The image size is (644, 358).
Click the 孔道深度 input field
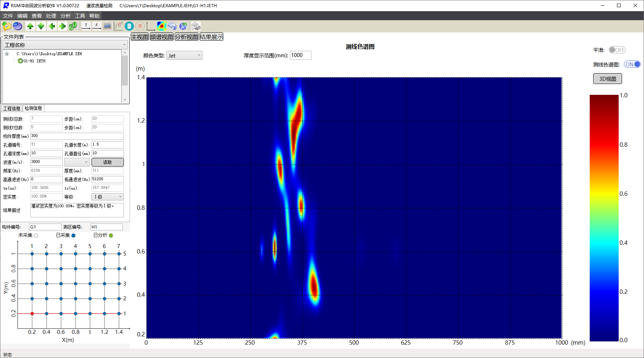tap(46, 154)
